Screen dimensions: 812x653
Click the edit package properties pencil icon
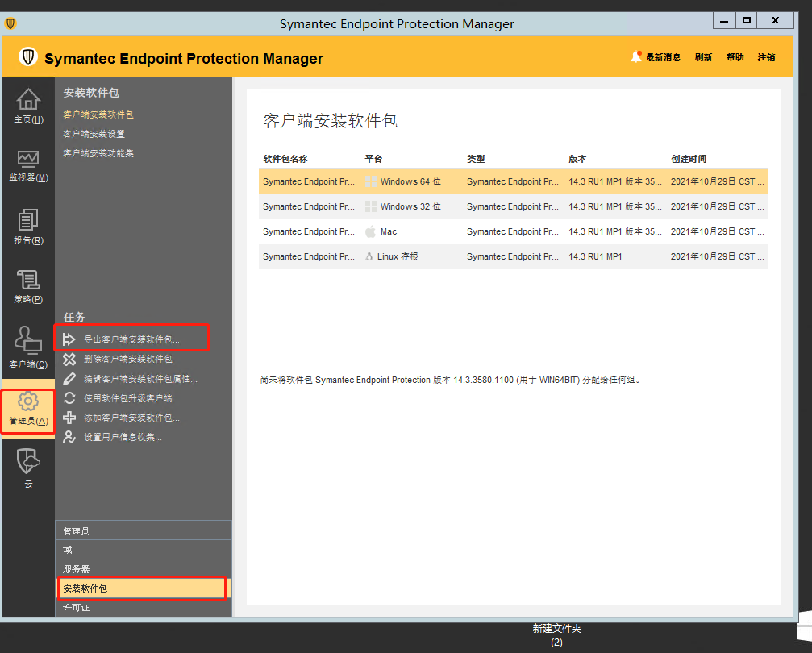pyautogui.click(x=69, y=379)
